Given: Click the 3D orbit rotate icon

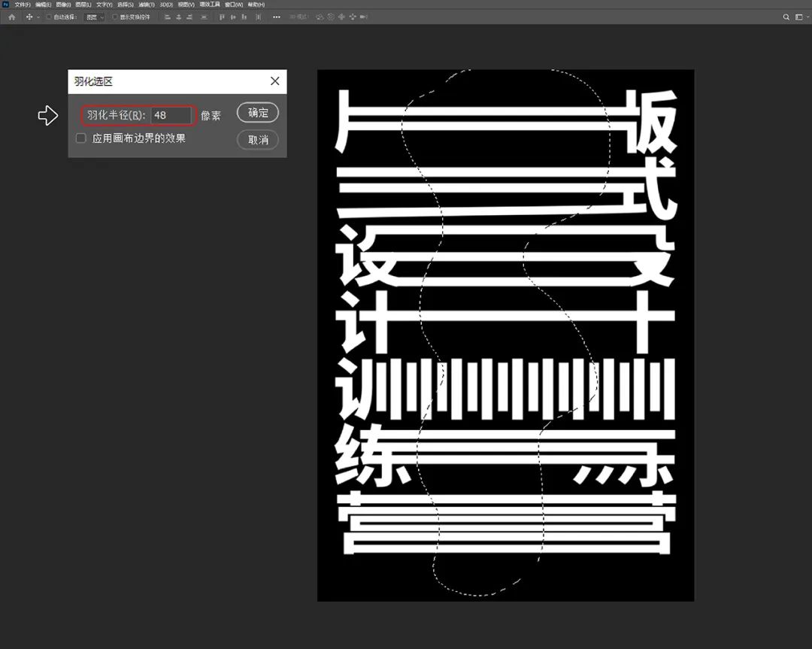Looking at the screenshot, I should tap(320, 17).
